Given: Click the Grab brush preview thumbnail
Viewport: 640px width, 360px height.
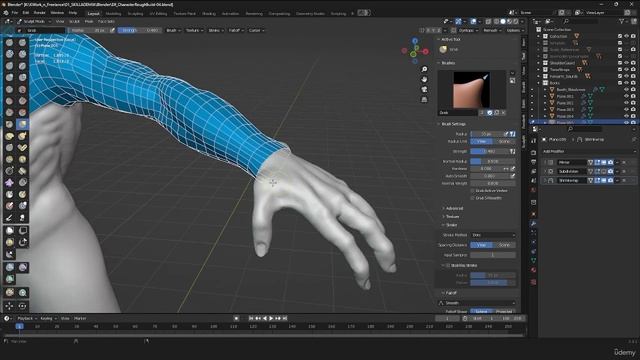Looking at the screenshot, I should (x=471, y=90).
